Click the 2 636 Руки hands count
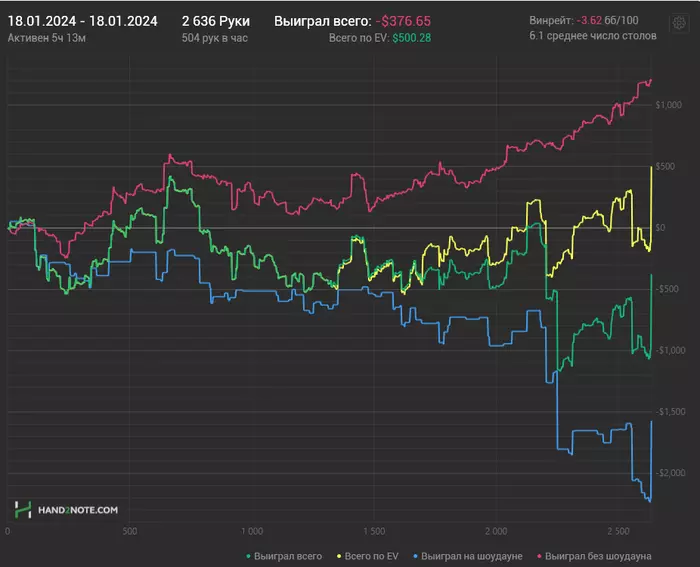The width and height of the screenshot is (700, 567). (216, 21)
